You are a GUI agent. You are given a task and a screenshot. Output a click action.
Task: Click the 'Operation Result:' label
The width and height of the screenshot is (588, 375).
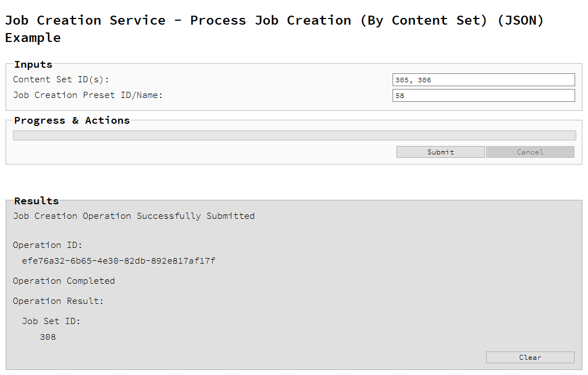[x=58, y=301]
